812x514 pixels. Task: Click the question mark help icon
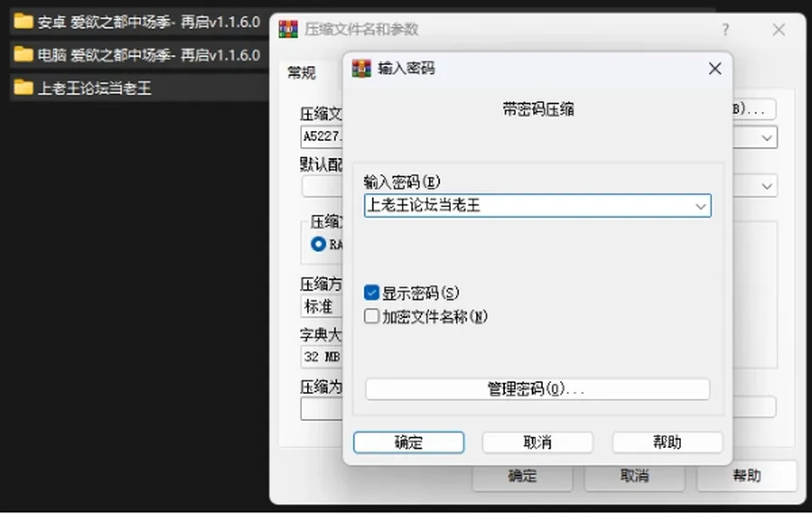[x=726, y=30]
